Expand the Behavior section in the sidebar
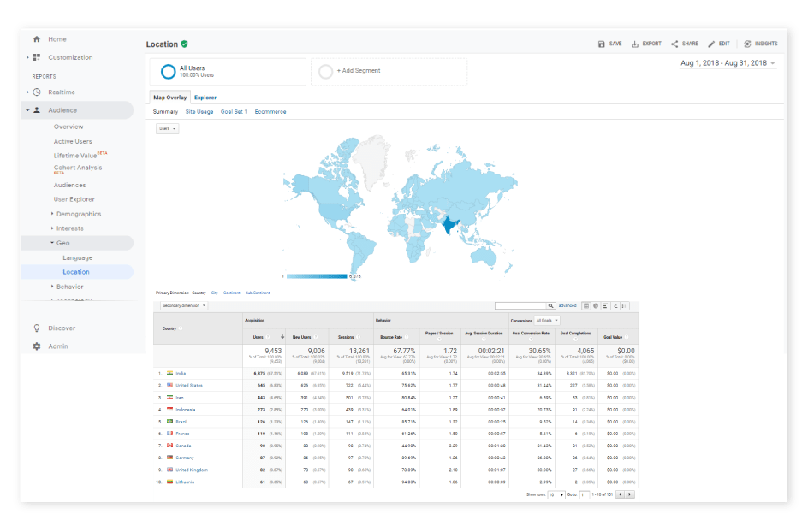This screenshot has height=532, width=808. pyautogui.click(x=52, y=287)
